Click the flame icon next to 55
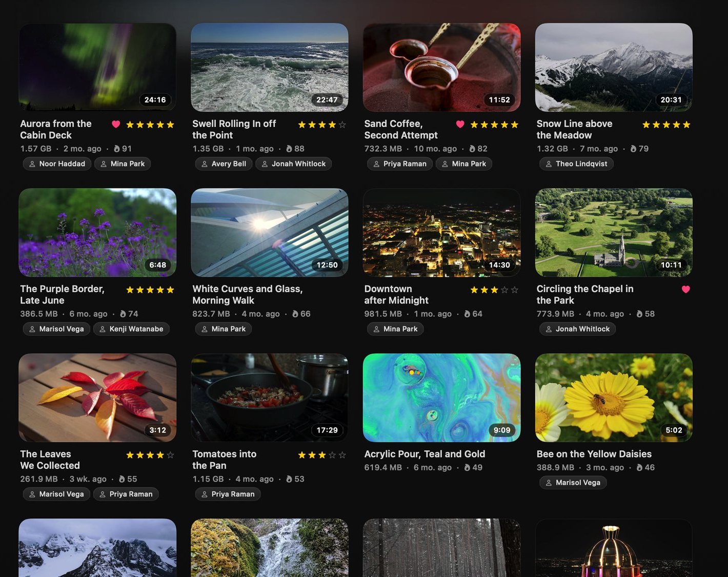 pos(122,479)
